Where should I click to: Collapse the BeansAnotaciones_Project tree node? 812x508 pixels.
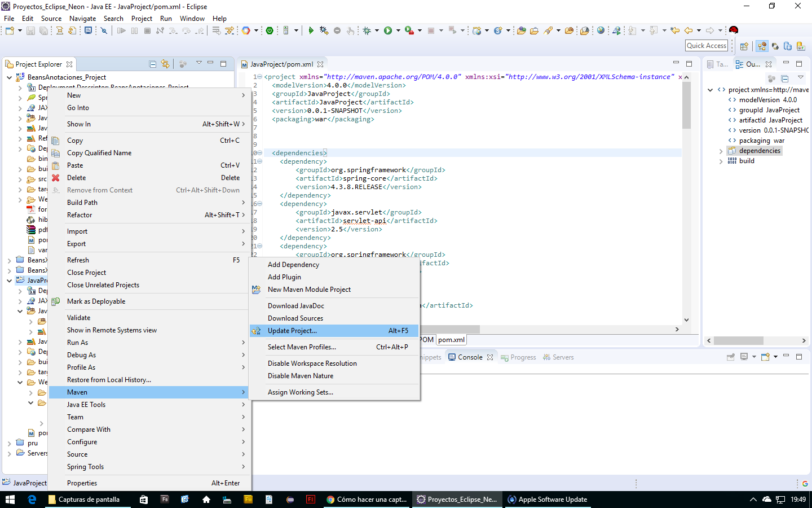(x=10, y=77)
